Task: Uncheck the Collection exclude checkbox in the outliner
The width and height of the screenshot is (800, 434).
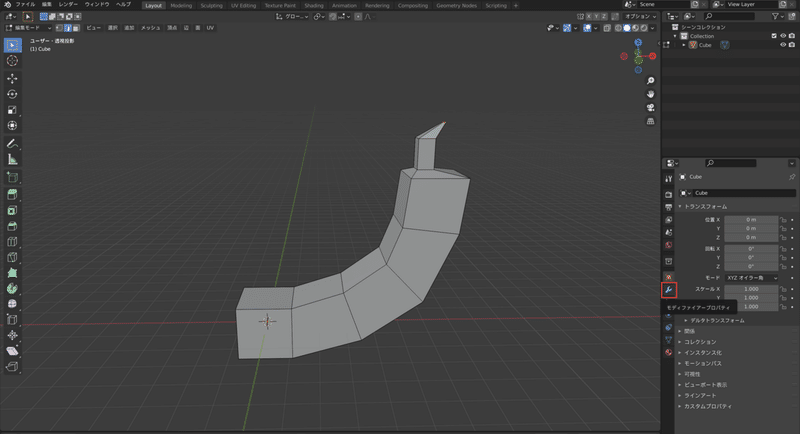Action: (773, 36)
